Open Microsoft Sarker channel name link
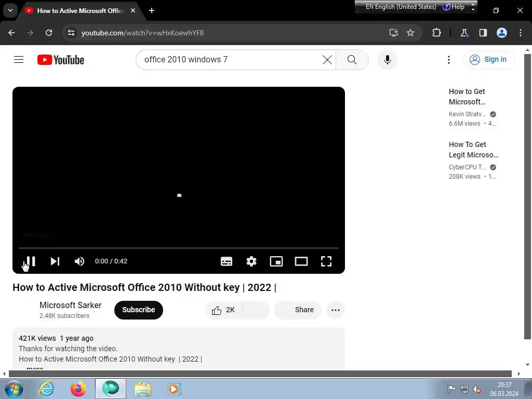Viewport: 532px width, 399px height. 71,305
